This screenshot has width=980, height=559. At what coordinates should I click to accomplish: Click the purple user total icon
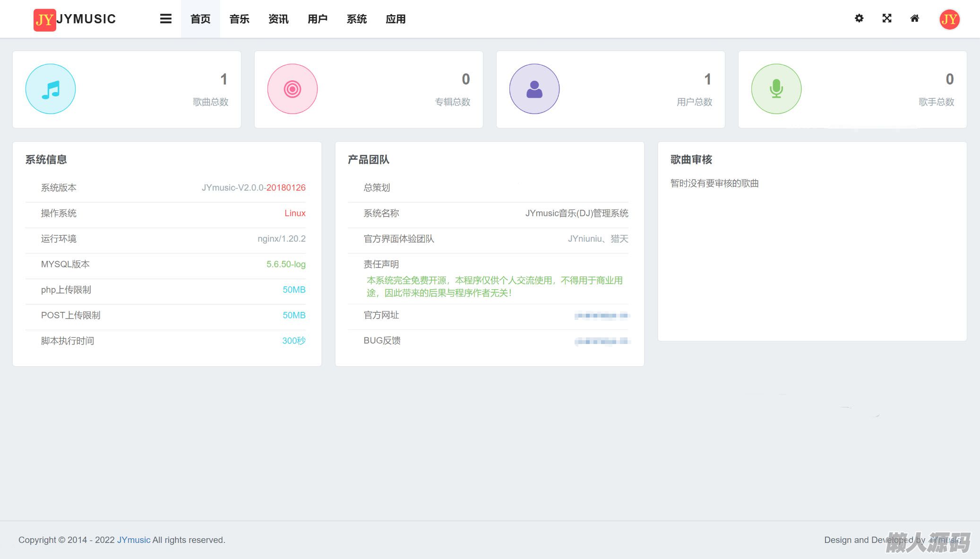click(534, 89)
